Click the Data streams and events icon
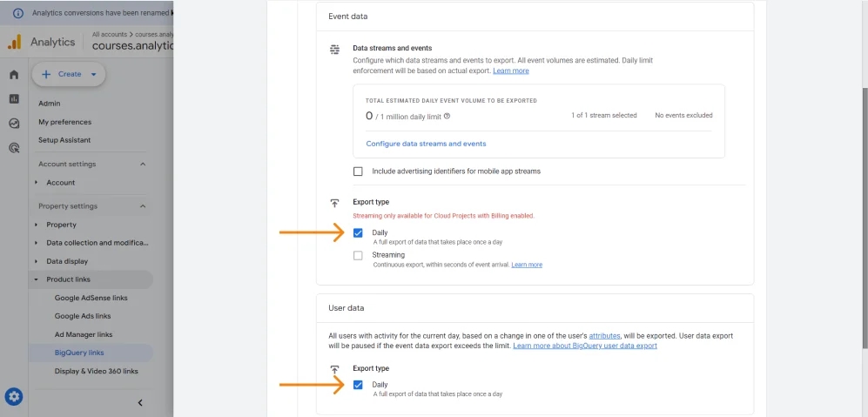This screenshot has height=417, width=868. tap(334, 50)
